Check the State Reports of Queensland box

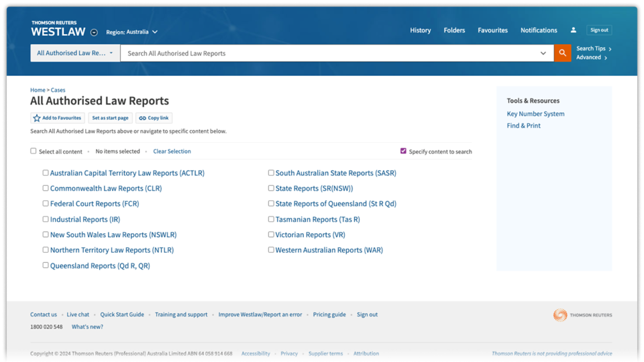click(x=271, y=204)
